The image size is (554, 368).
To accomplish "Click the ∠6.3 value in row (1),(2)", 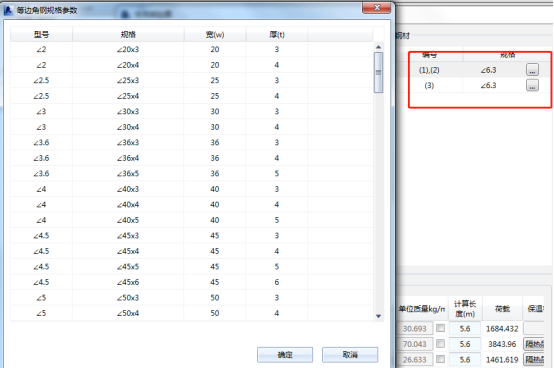I will (488, 70).
